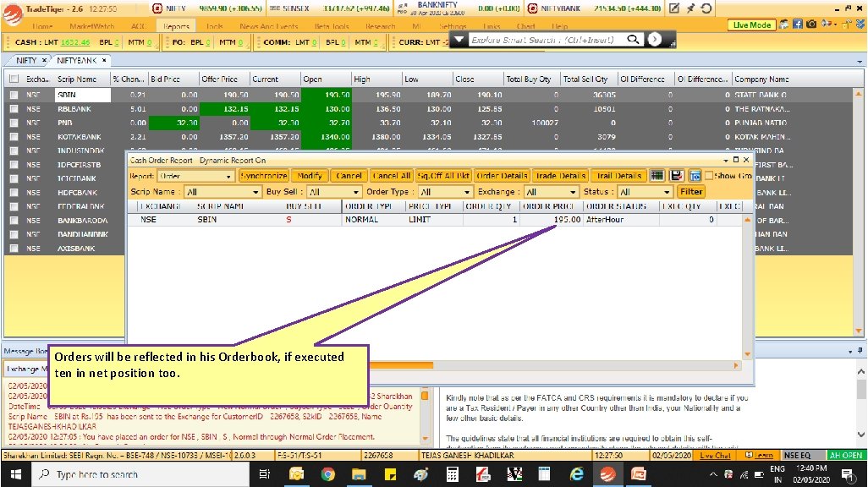Click the TradeTiger icon in the taskbar

point(607,474)
